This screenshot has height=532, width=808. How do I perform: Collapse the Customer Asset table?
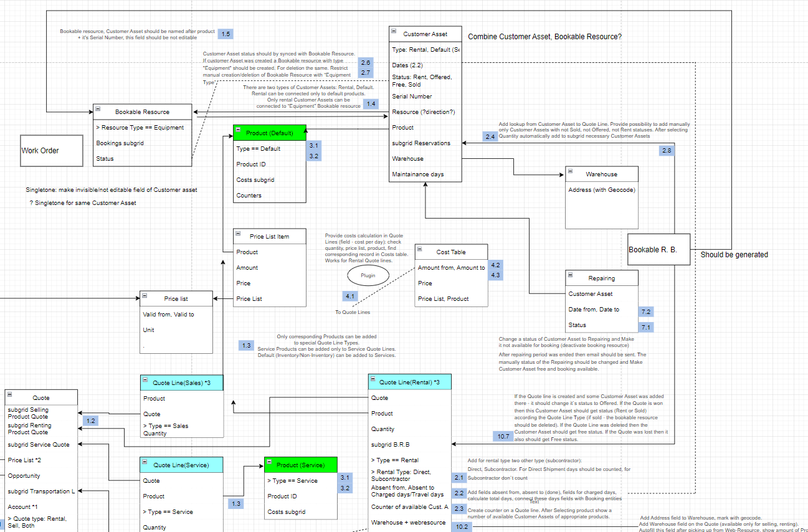click(x=394, y=31)
